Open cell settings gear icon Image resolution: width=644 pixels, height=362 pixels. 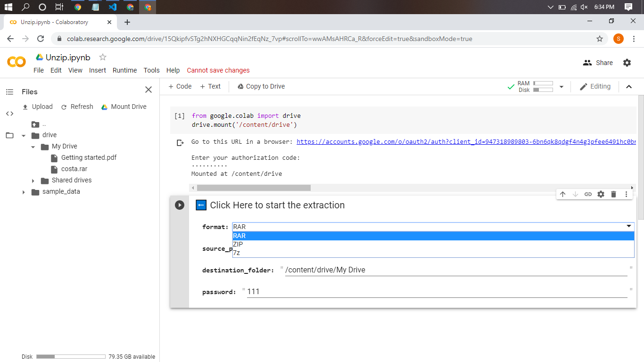coord(601,194)
